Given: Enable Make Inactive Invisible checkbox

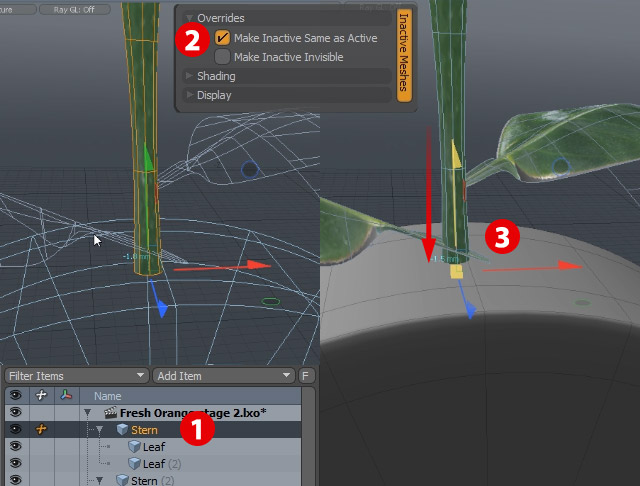Looking at the screenshot, I should [222, 57].
